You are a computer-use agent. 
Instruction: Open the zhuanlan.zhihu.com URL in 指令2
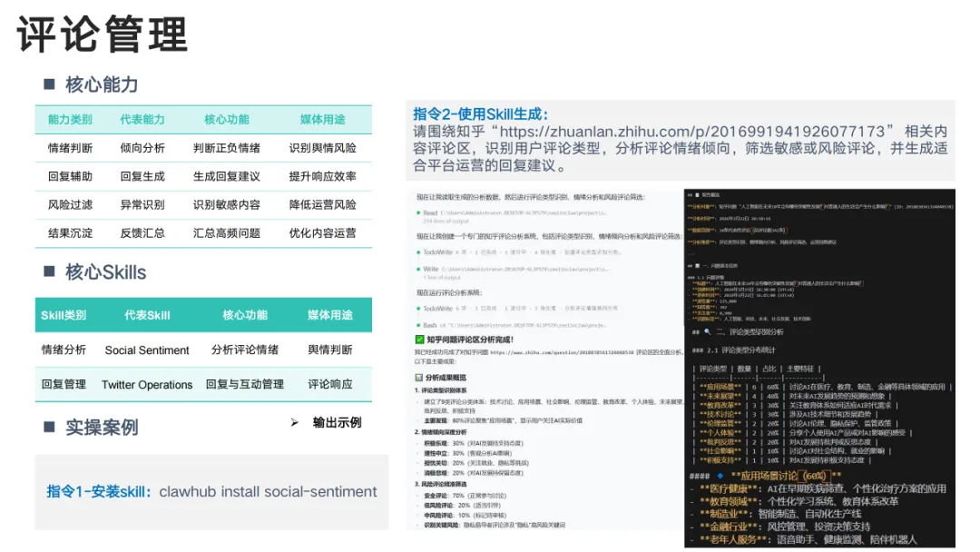point(692,132)
